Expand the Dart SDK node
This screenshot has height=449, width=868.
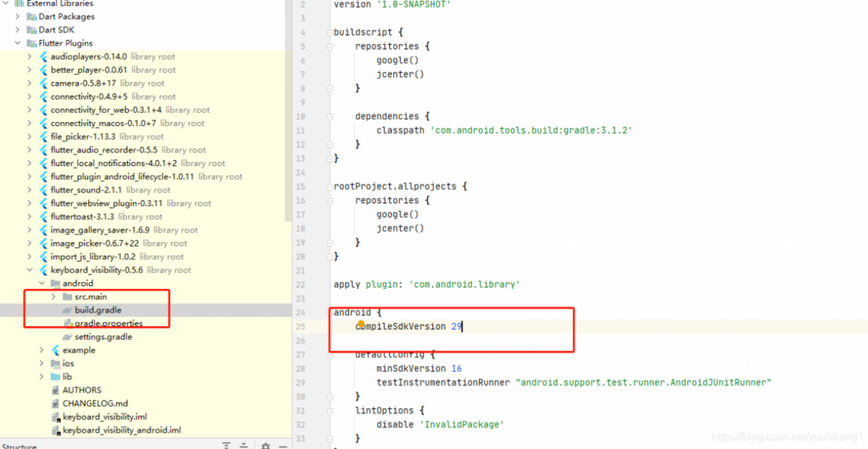pos(18,30)
